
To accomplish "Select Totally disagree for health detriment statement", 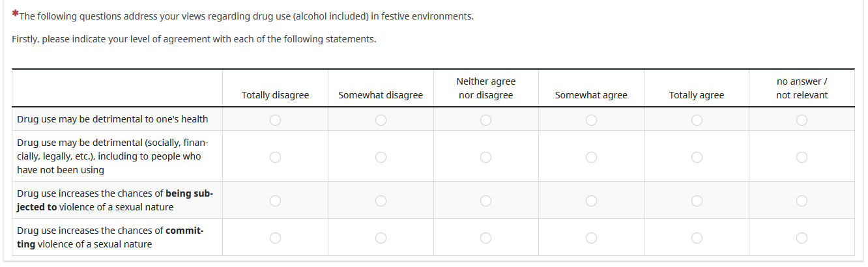I will pos(275,120).
